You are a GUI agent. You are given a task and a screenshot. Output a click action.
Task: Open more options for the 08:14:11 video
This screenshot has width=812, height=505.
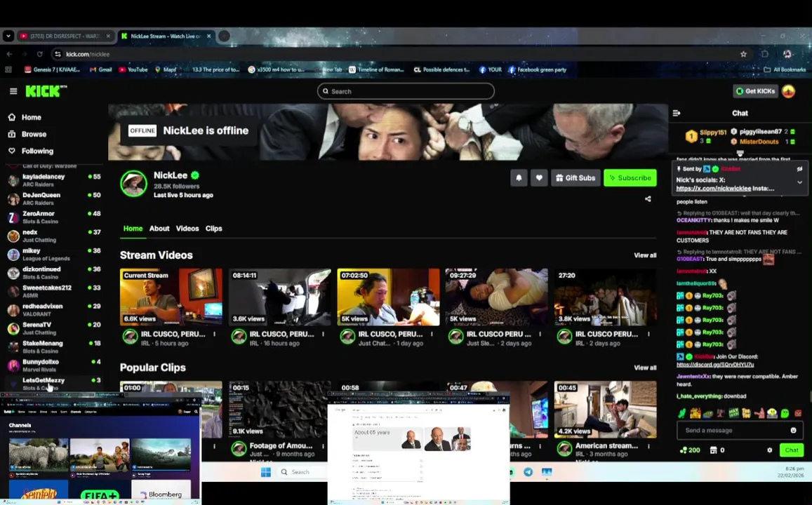[x=323, y=335]
